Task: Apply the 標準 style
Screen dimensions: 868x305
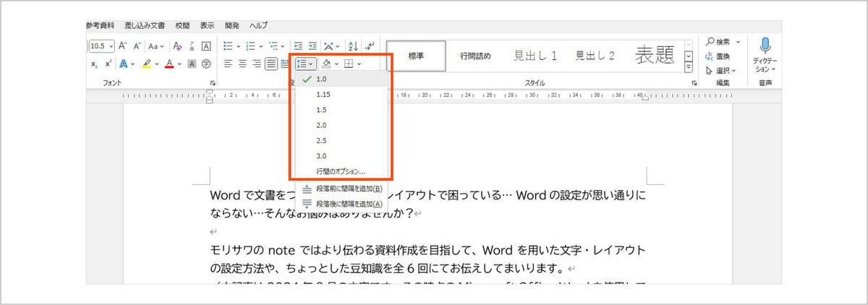Action: coord(416,55)
